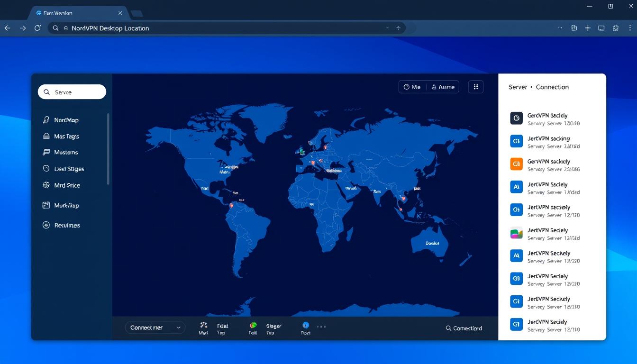The width and height of the screenshot is (637, 364).
Task: Reload the page with refresh icon
Action: 37,28
